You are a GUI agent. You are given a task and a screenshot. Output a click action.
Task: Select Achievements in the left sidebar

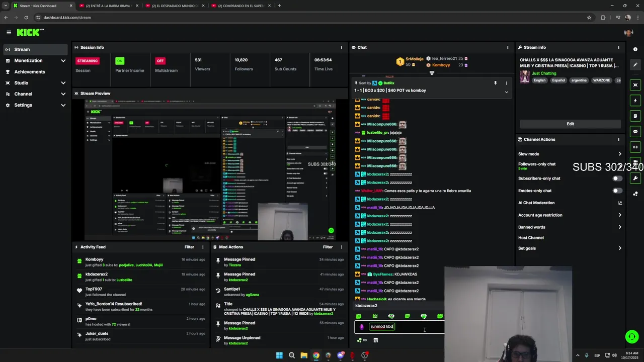[x=35, y=72]
